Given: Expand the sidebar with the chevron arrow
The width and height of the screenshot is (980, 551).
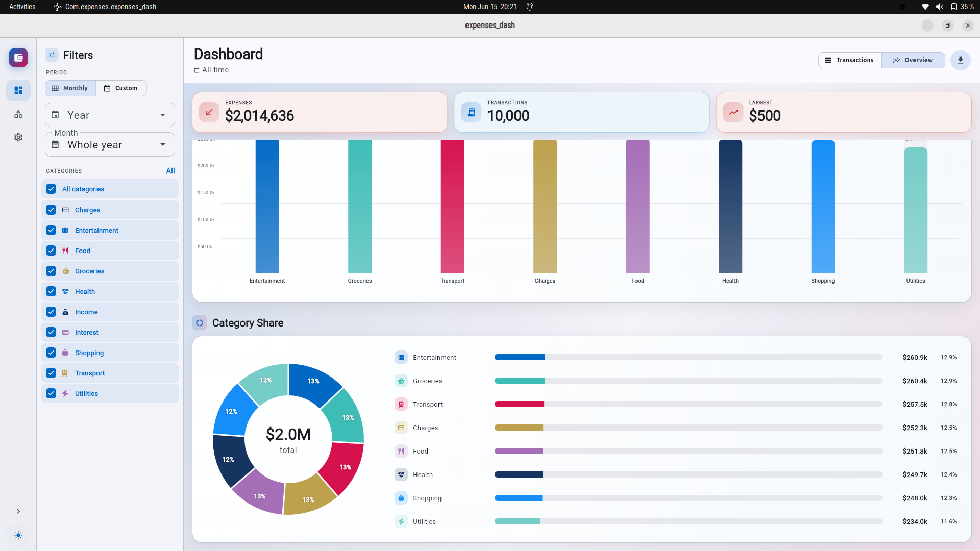Looking at the screenshot, I should 18,511.
